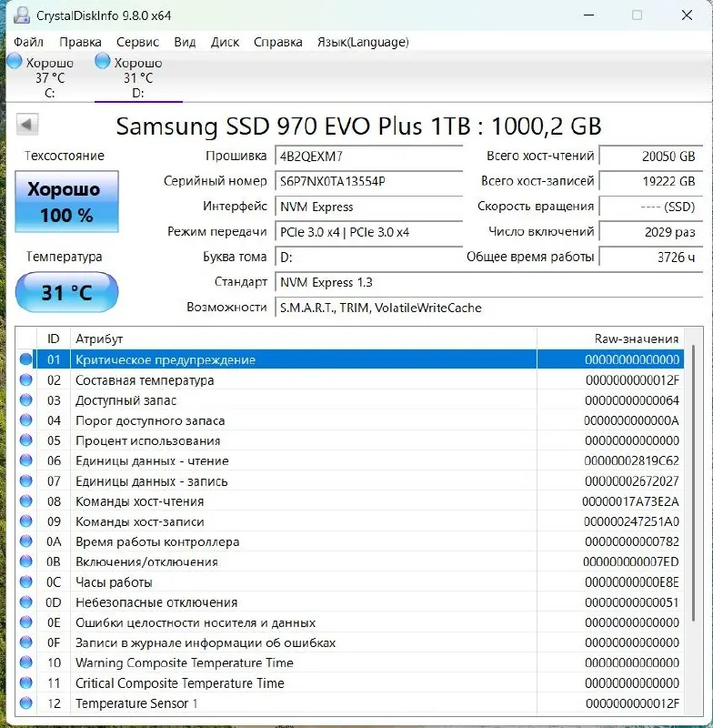Image resolution: width=713 pixels, height=728 pixels.
Task: Select row 0C Часы работы
Action: pyautogui.click(x=350, y=582)
